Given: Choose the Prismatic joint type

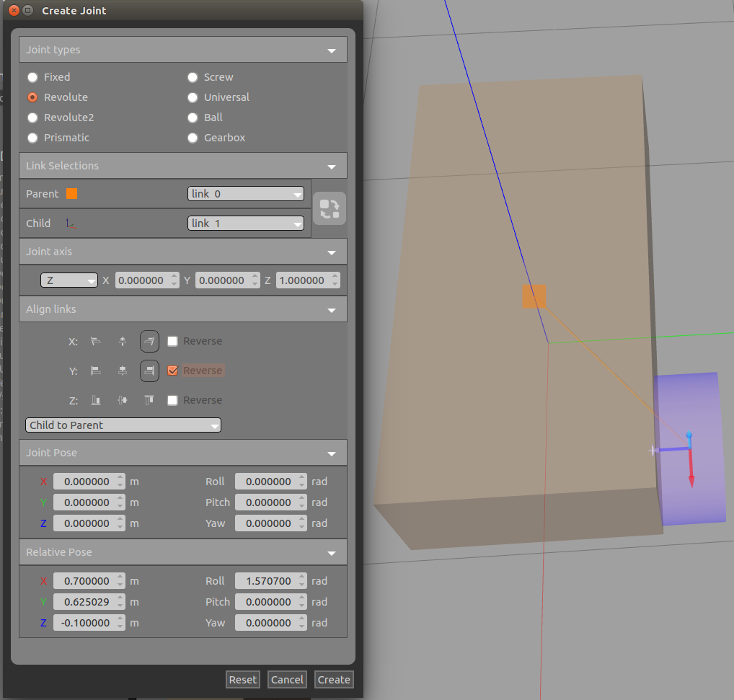Looking at the screenshot, I should coord(32,138).
